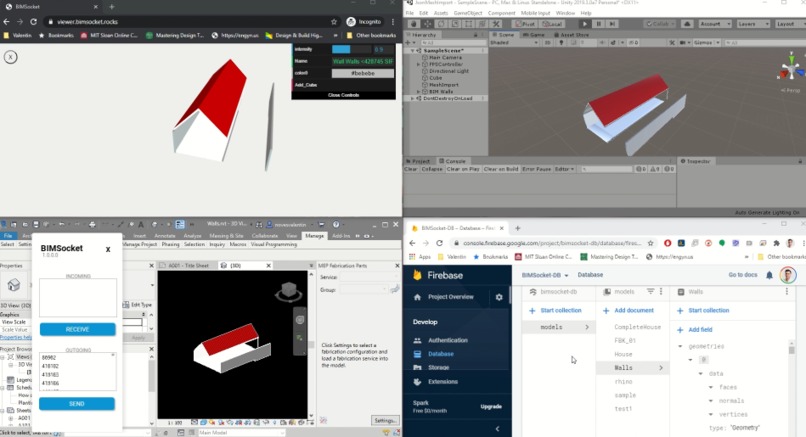806x437 pixels.
Task: Adjust the intensity slider in viewer
Action: tap(351, 49)
